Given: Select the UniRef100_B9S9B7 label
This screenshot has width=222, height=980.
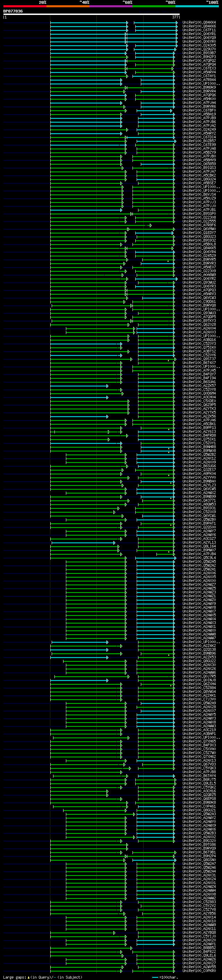Looking at the screenshot, I should point(199,53).
